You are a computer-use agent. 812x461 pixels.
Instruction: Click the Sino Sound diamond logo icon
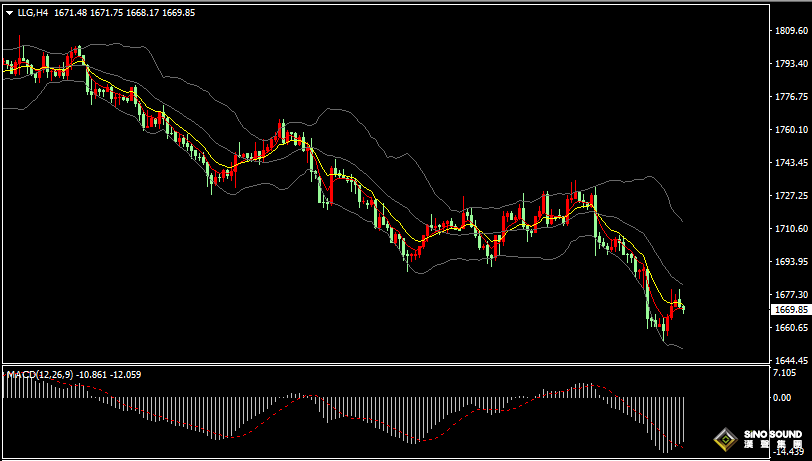coord(726,440)
